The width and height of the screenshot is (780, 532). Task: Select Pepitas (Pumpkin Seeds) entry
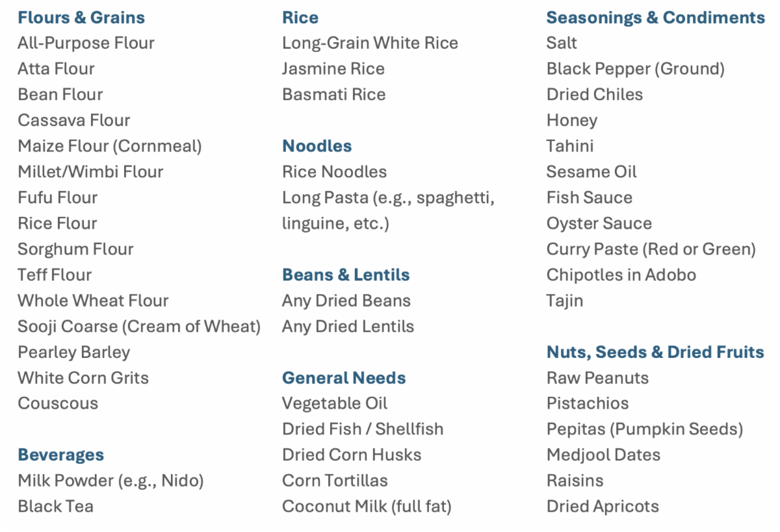coord(645,429)
